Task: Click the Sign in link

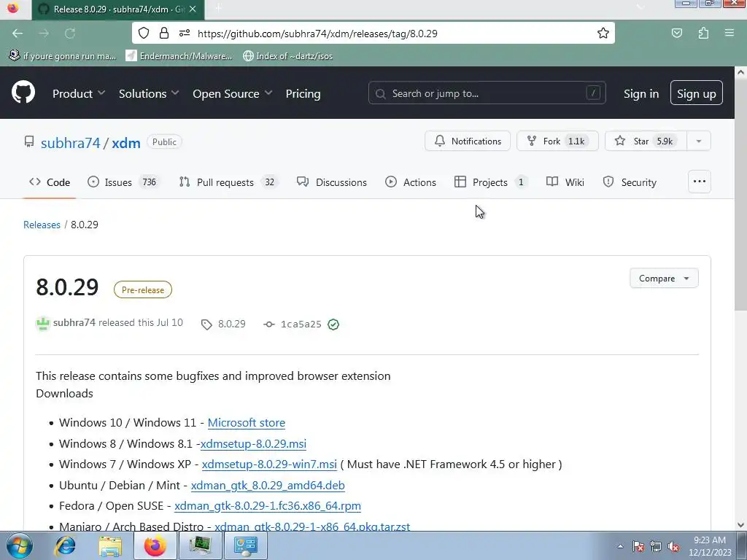Action: click(641, 93)
